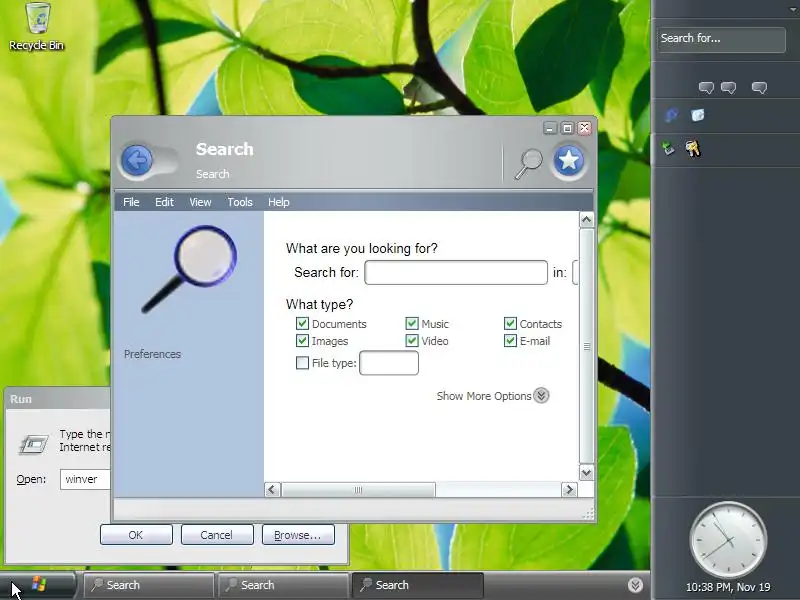Focus the sidebar Search for... box
The width and height of the screenshot is (800, 600).
click(x=721, y=39)
